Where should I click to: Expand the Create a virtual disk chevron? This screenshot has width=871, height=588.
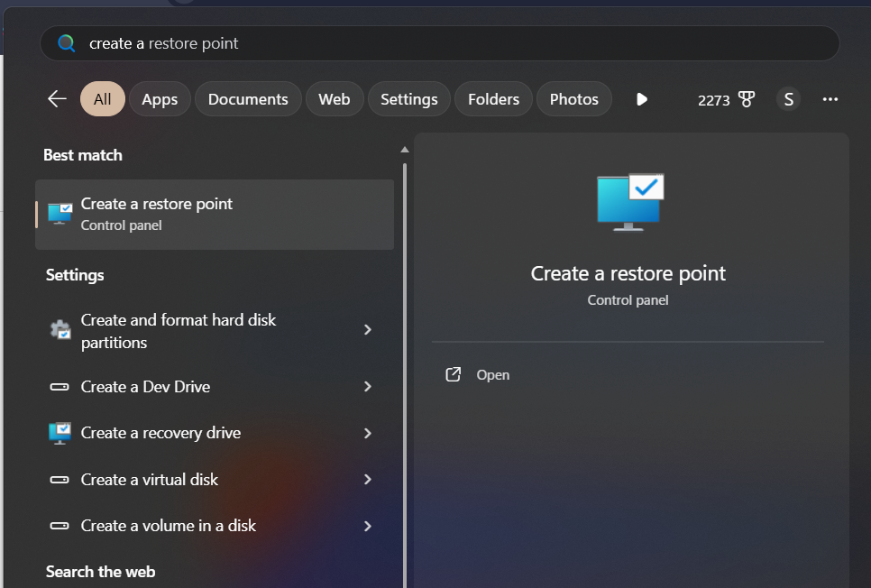click(x=367, y=479)
